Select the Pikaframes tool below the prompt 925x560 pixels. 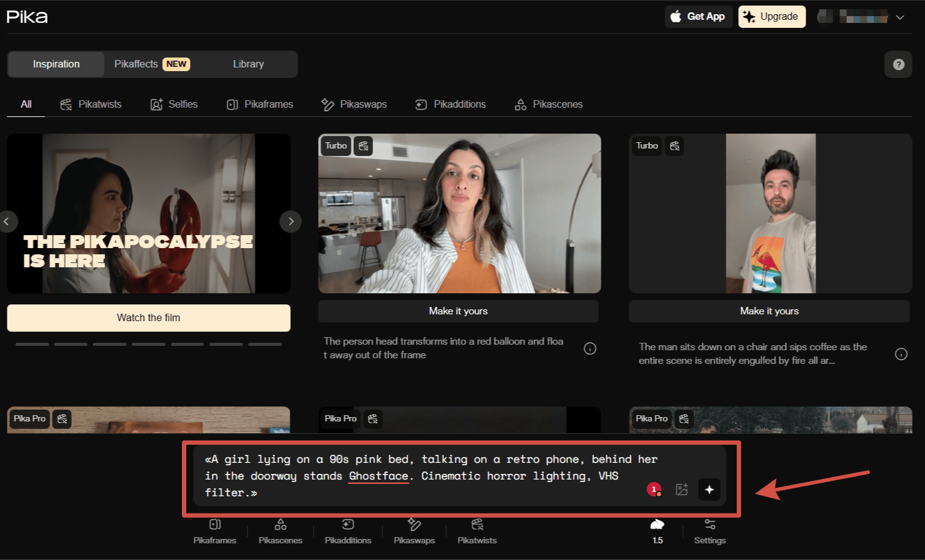(x=215, y=532)
